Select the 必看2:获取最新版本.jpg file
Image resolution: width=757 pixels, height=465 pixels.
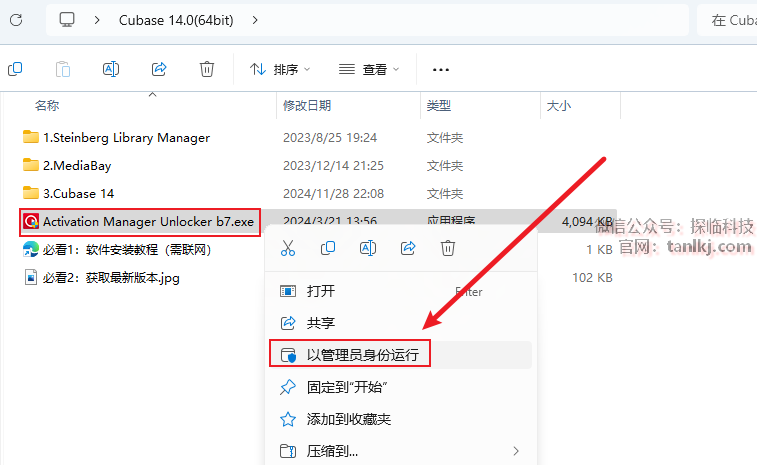[112, 278]
